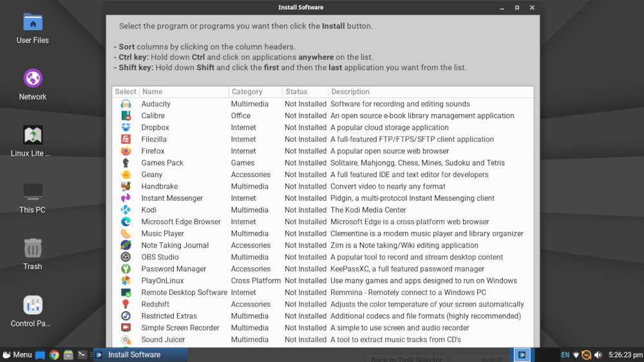Select the Microsoft Edge Browser icon
This screenshot has height=362, width=644.
126,222
